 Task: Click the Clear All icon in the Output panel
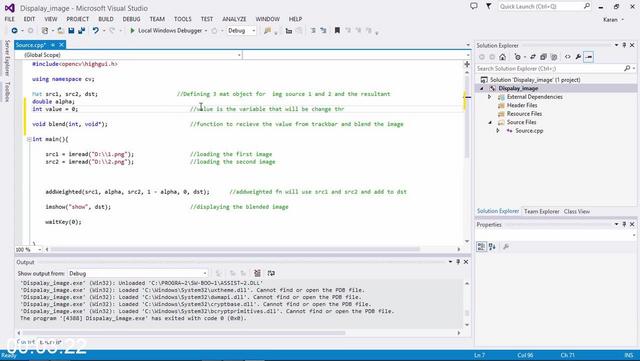click(x=257, y=273)
